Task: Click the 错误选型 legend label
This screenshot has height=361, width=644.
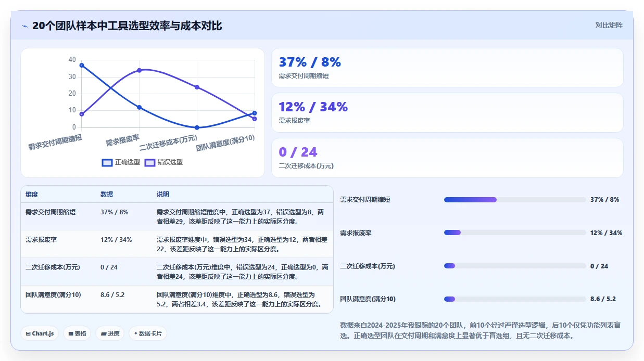Action: pyautogui.click(x=170, y=162)
